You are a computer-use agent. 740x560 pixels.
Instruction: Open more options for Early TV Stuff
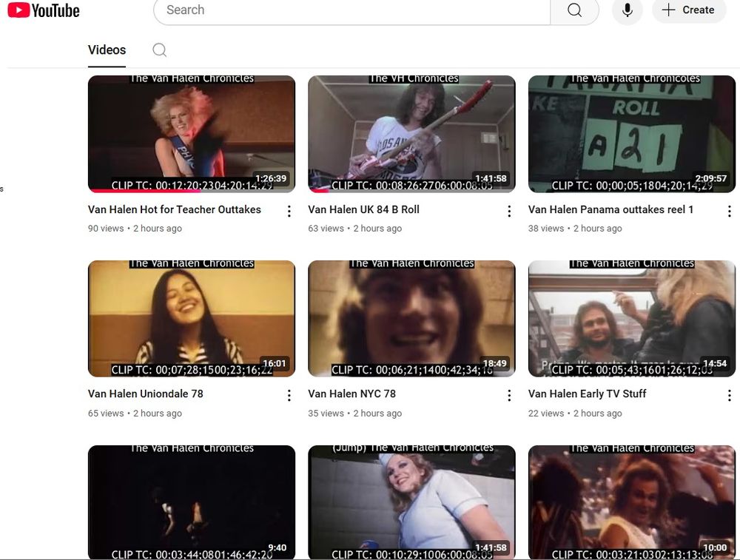click(729, 395)
